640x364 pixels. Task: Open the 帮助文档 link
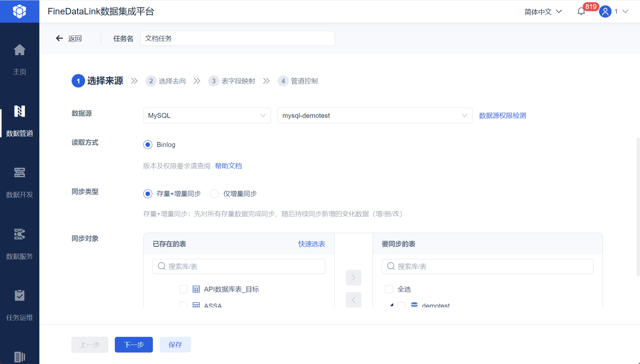[x=228, y=166]
